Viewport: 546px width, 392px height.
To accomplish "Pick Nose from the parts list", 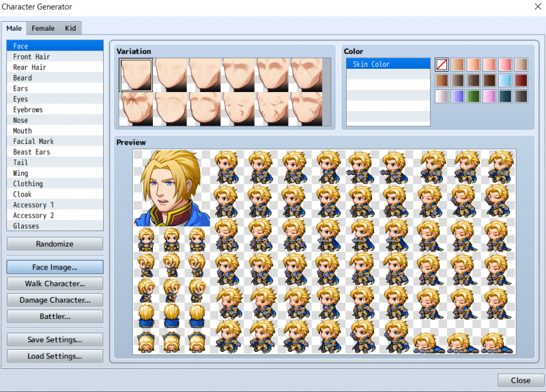I will coord(55,121).
